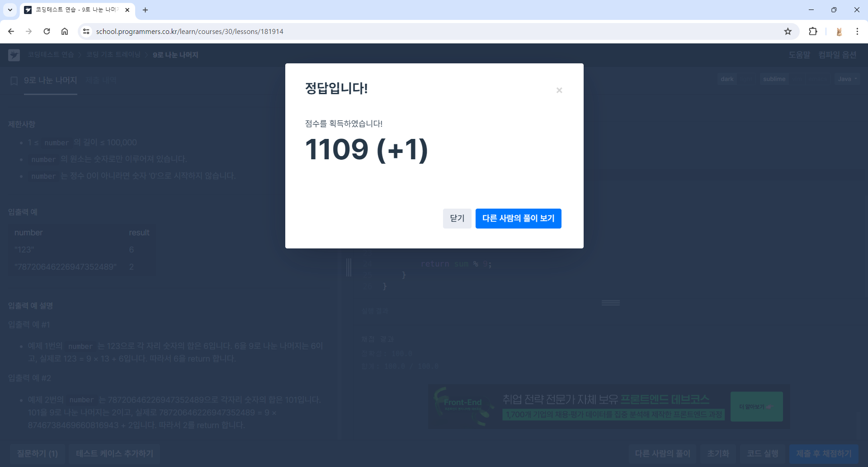This screenshot has width=868, height=467.
Task: Close the 정답입니다 dialog with the X
Action: [x=559, y=90]
